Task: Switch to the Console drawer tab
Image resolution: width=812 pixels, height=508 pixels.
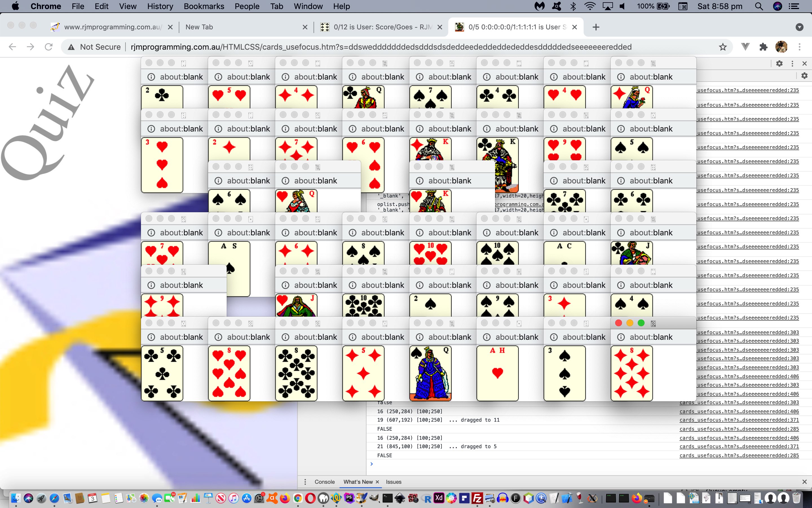Action: (325, 482)
